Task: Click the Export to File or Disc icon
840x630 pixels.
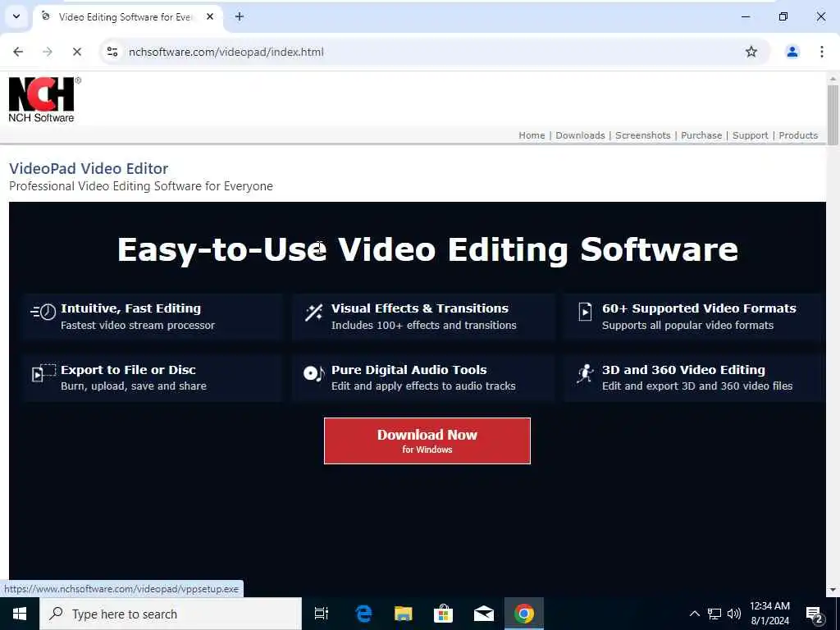Action: 43,373
